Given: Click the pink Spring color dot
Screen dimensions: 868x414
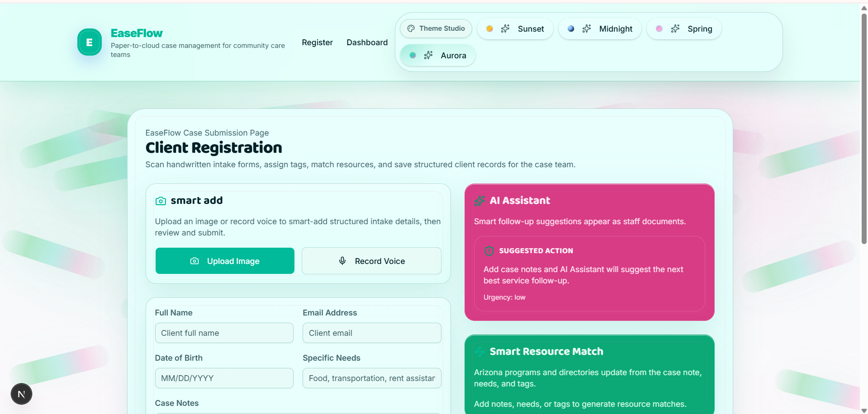Looking at the screenshot, I should pos(659,28).
